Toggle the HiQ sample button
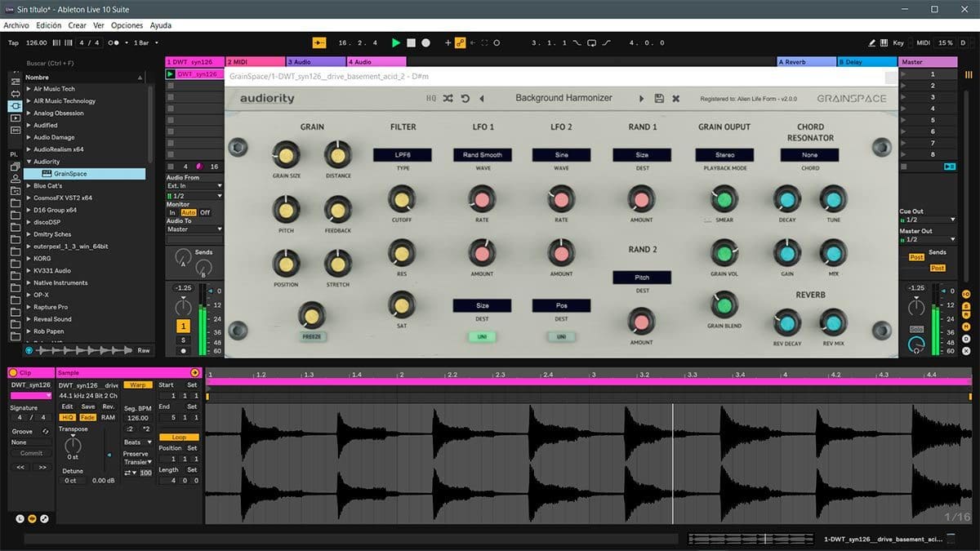 67,417
